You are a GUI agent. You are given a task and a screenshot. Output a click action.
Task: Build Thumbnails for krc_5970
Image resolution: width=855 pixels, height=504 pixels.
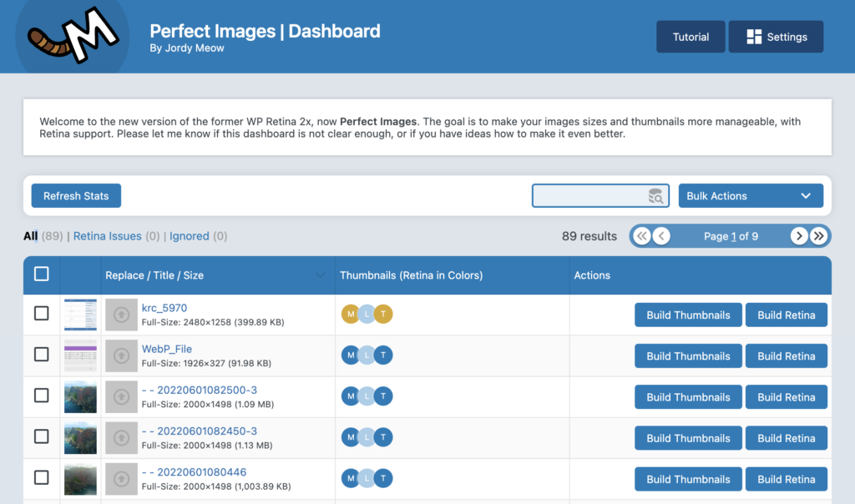coord(688,315)
